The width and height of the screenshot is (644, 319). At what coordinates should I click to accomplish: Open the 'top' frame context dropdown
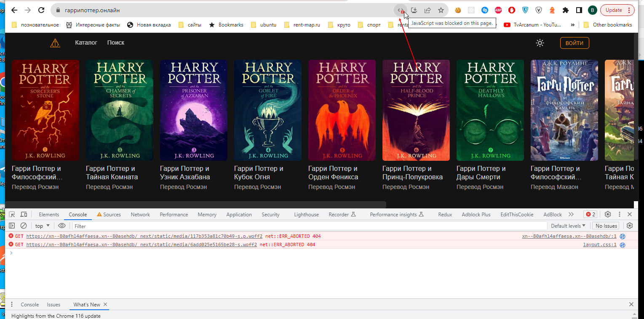tap(41, 226)
